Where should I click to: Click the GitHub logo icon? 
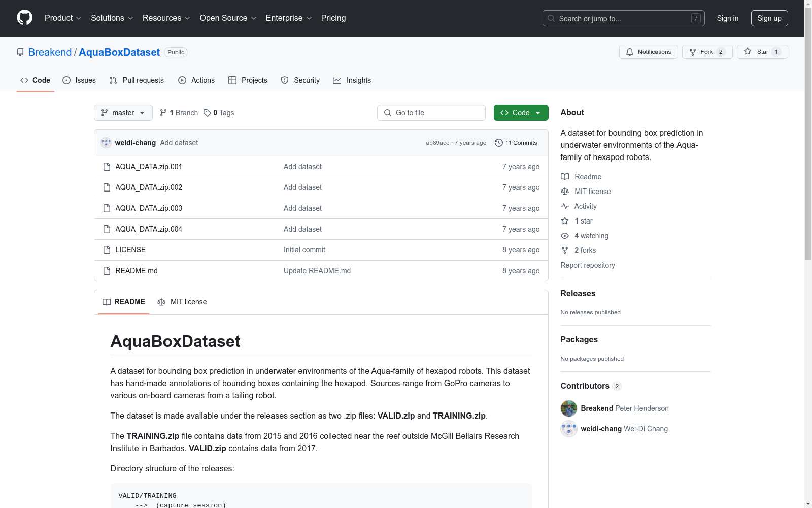click(x=24, y=18)
